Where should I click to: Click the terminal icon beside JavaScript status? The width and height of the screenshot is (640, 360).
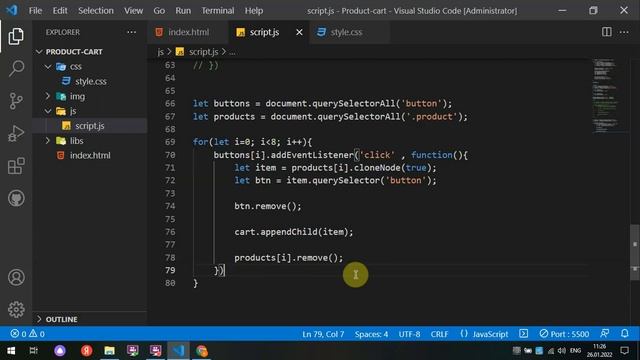[x=524, y=334]
